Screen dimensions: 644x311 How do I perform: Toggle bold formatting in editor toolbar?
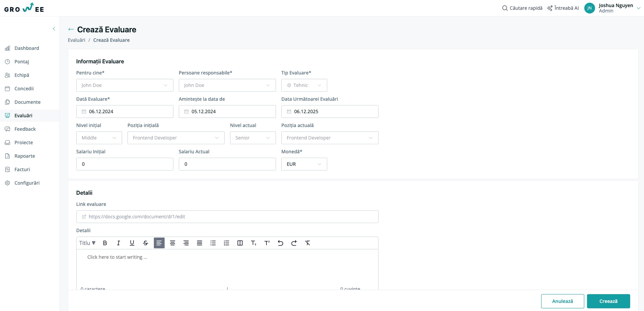[x=105, y=243]
